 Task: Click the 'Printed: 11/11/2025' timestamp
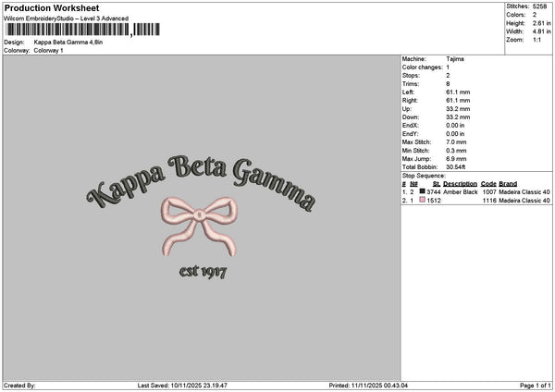(x=368, y=386)
